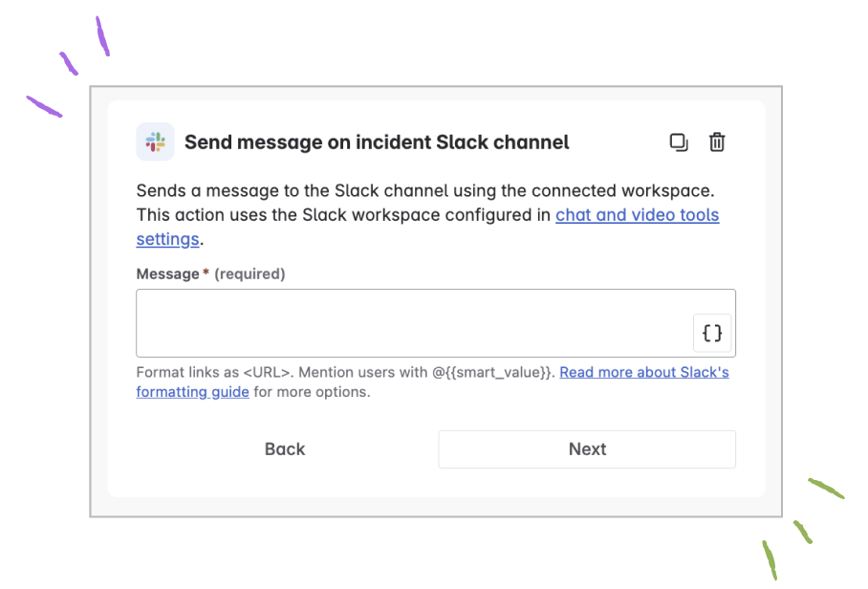The image size is (868, 589).
Task: Focus the Message text input field
Action: tap(436, 323)
